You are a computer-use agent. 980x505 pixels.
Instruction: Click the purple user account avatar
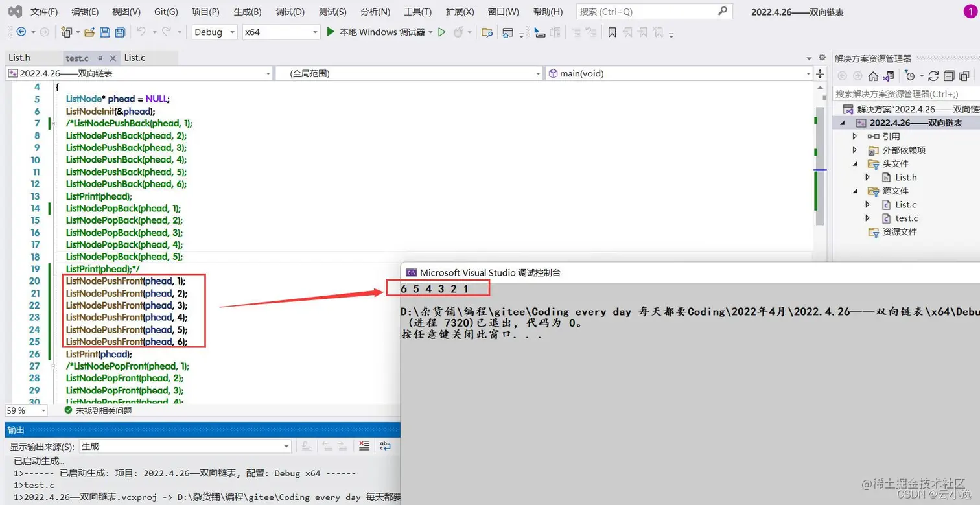970,12
